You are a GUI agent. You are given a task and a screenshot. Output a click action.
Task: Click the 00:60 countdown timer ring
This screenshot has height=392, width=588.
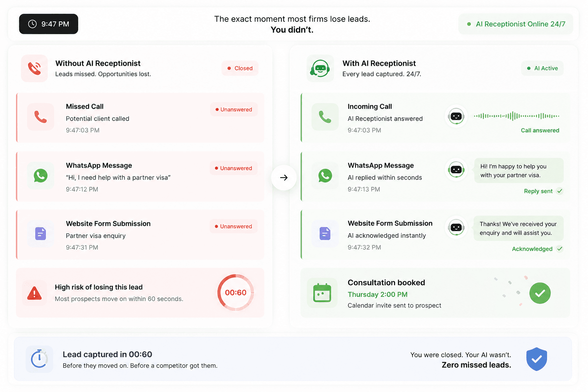coord(235,292)
